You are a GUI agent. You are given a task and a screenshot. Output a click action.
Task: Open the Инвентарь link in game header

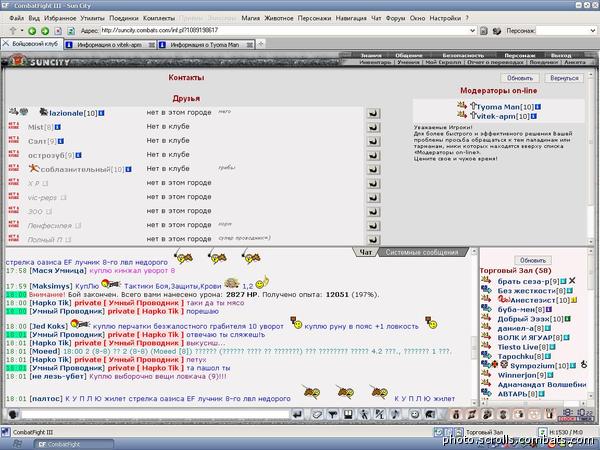[375, 62]
